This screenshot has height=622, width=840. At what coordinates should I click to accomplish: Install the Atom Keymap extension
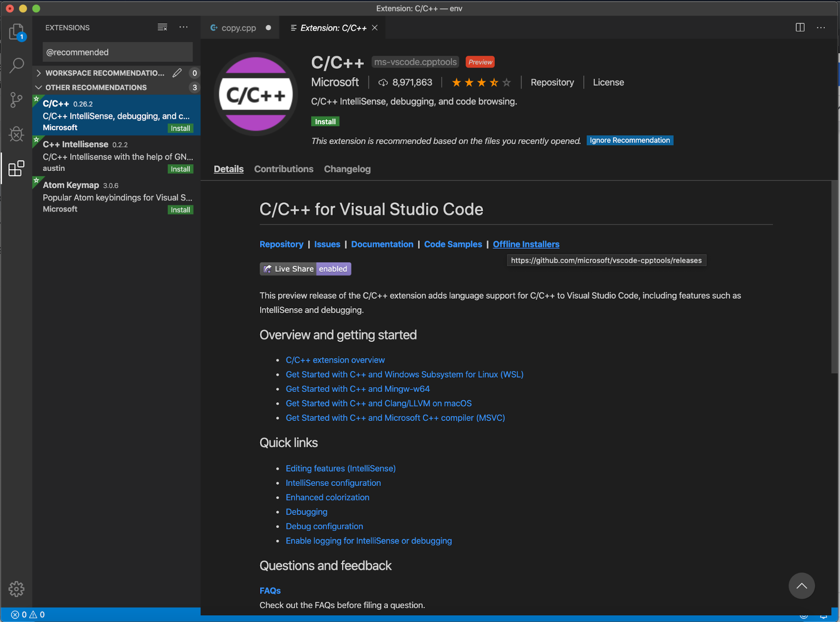[180, 210]
